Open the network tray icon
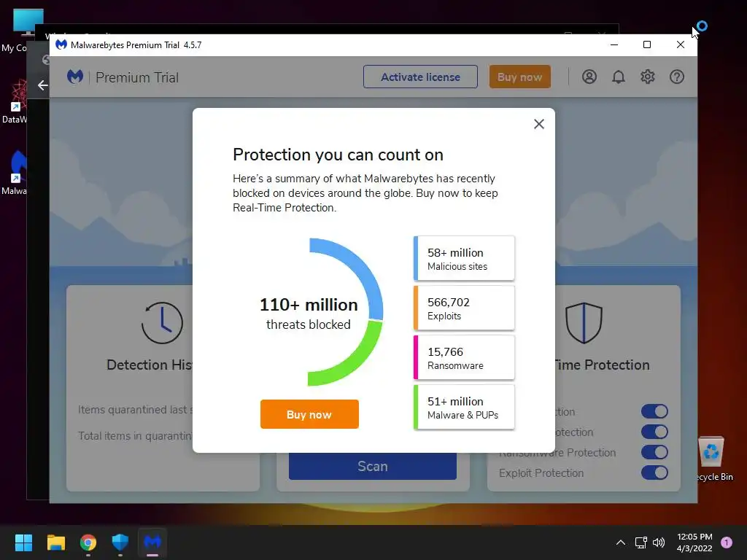747x560 pixels. click(x=640, y=542)
